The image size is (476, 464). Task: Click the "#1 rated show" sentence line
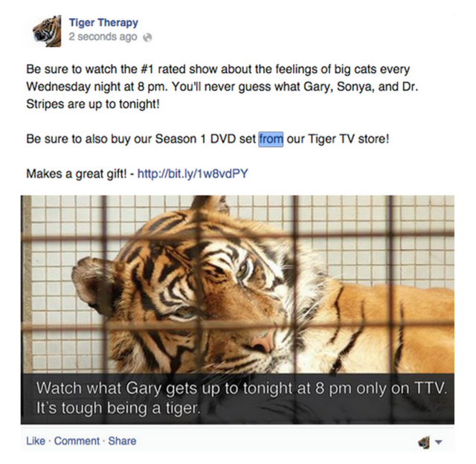point(218,69)
